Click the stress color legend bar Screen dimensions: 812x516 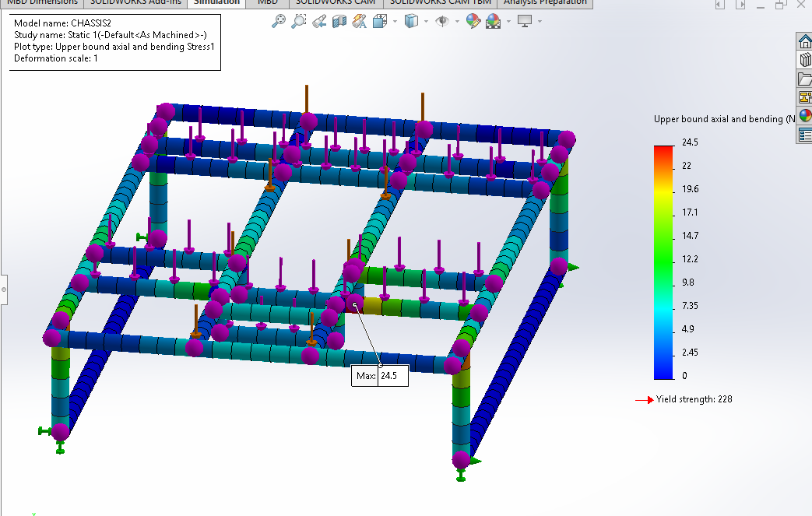(x=663, y=262)
